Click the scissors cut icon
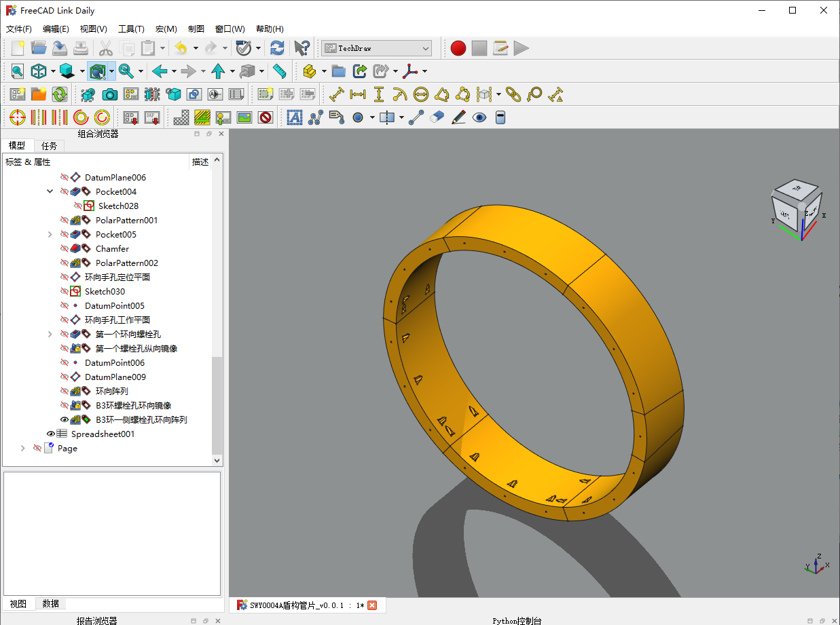Image resolution: width=840 pixels, height=625 pixels. 105,48
